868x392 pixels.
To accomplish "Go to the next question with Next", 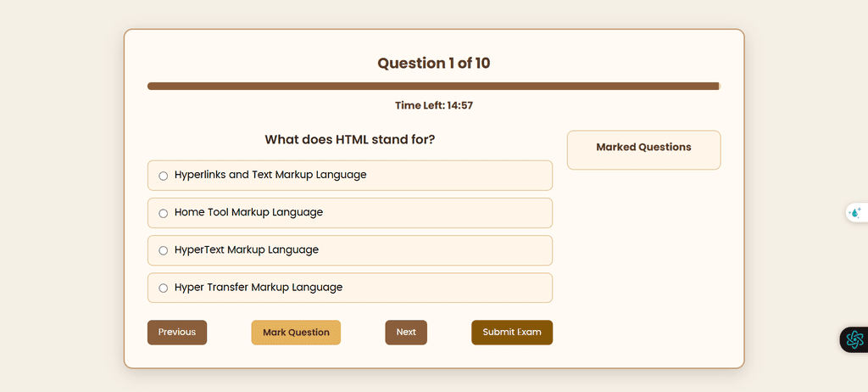I will (406, 333).
